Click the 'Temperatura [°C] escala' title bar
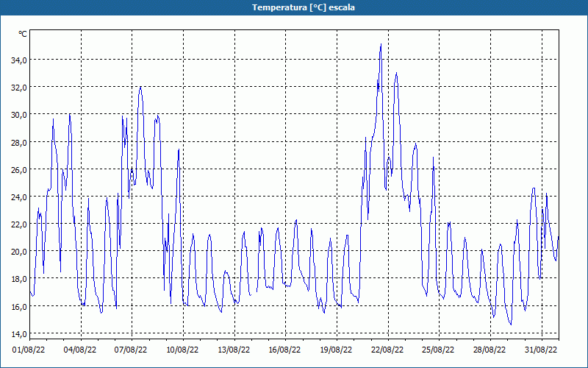 click(x=294, y=7)
